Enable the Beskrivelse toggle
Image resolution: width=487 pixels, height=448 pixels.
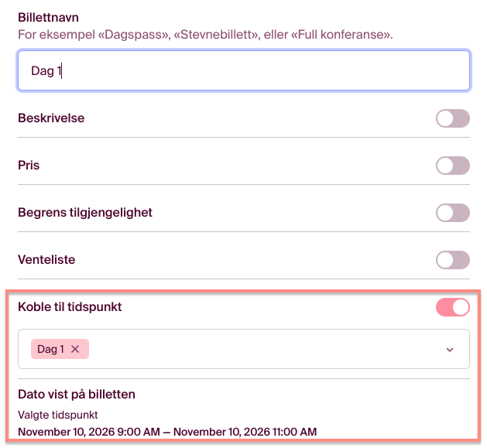coord(452,118)
